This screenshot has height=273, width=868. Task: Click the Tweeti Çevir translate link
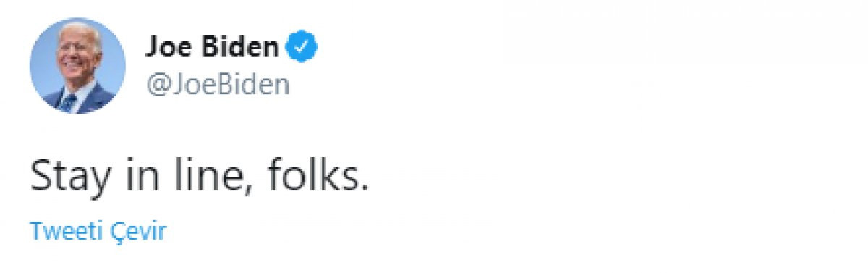coord(98,232)
